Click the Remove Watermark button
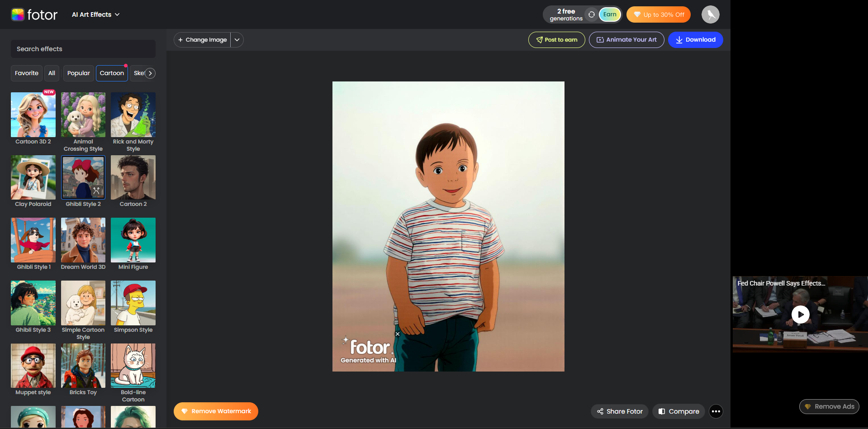Viewport: 868px width, 429px height. 216,411
